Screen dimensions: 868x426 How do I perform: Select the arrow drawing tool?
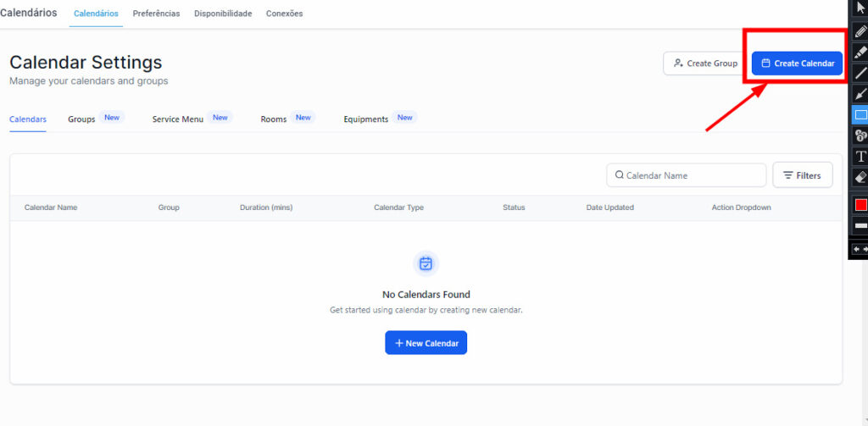[860, 94]
